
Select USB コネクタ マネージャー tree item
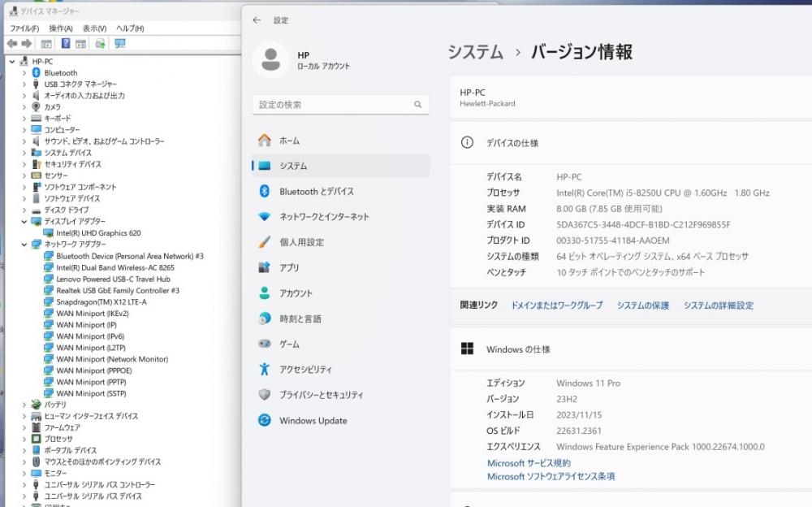[x=80, y=84]
